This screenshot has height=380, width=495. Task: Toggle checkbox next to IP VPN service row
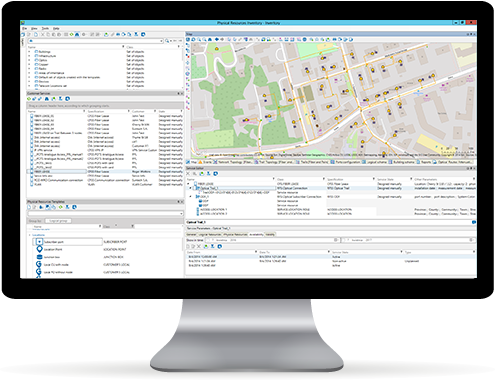[x=31, y=150]
